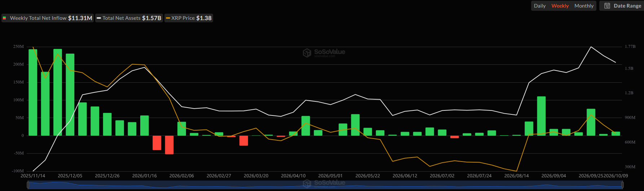Click the white Total Net Assets legend marker

pos(99,18)
